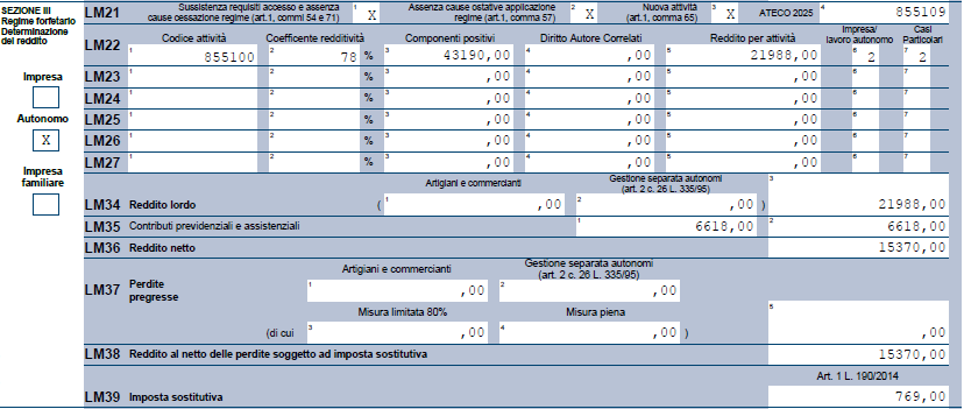Viewport: 964px width, 410px height.
Task: Click LM37 column 5 total perdite field
Action: click(858, 321)
